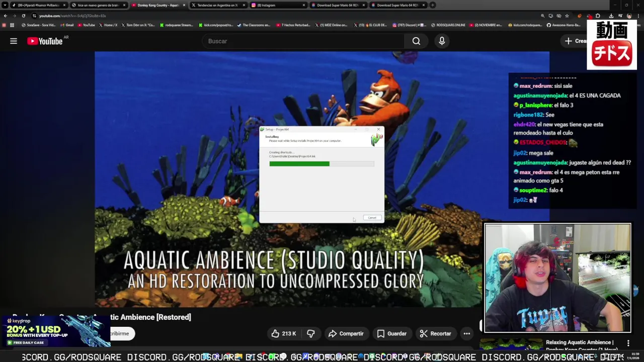Open the YouTube bookmark
The image size is (644, 362).
(87, 25)
